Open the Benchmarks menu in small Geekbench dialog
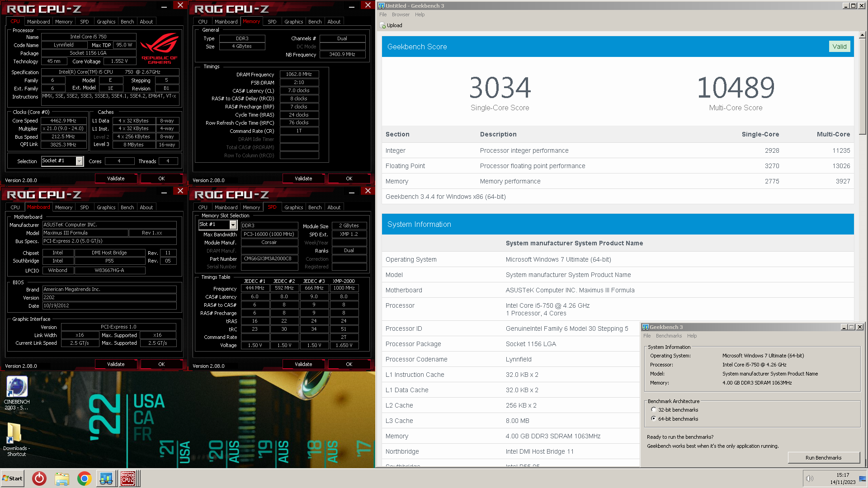Image resolution: width=868 pixels, height=488 pixels. click(x=669, y=336)
